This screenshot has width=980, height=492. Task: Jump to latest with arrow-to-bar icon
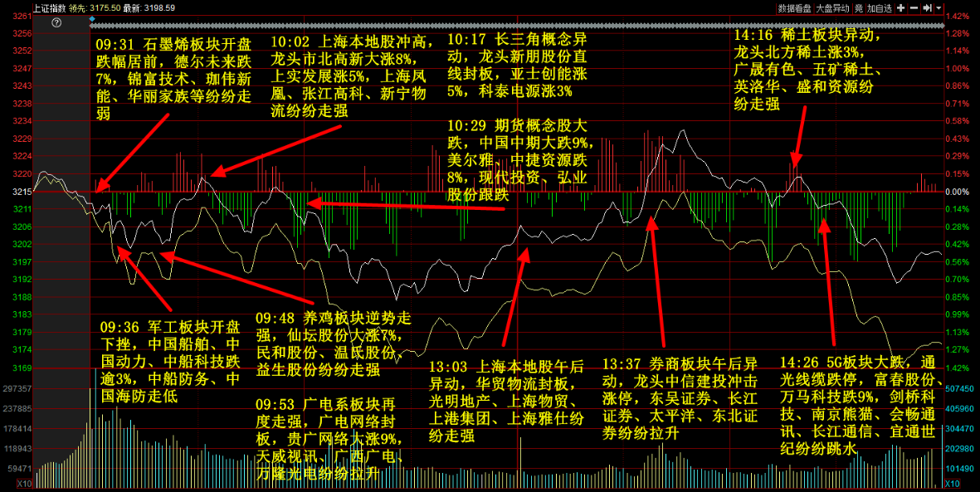click(927, 8)
